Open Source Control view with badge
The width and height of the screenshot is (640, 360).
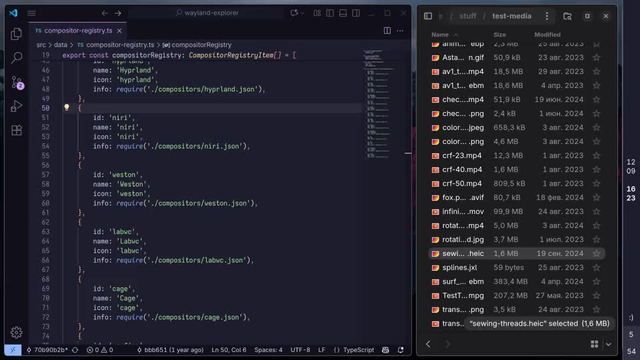pos(17,82)
